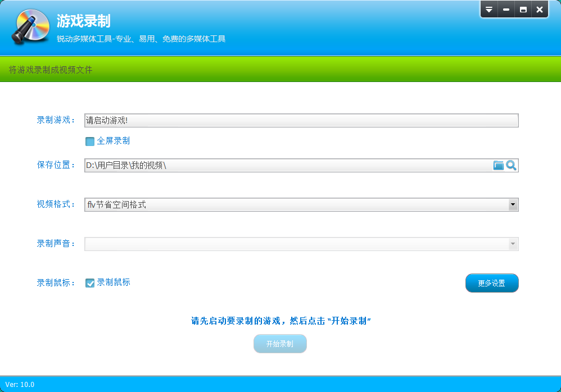Maximize the 游戏录制 window
The width and height of the screenshot is (561, 392).
[x=523, y=10]
